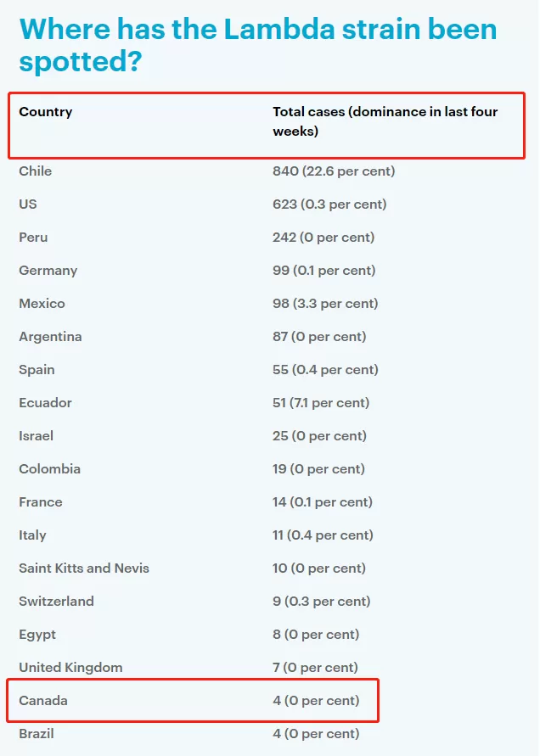Select the Israel country cell
540x756 pixels.
pos(37,436)
